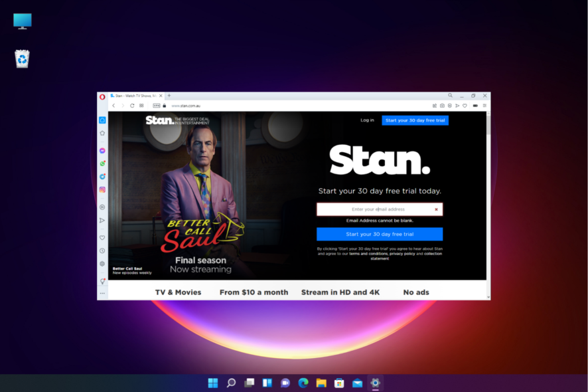Go back with the browser back arrow

pos(113,106)
